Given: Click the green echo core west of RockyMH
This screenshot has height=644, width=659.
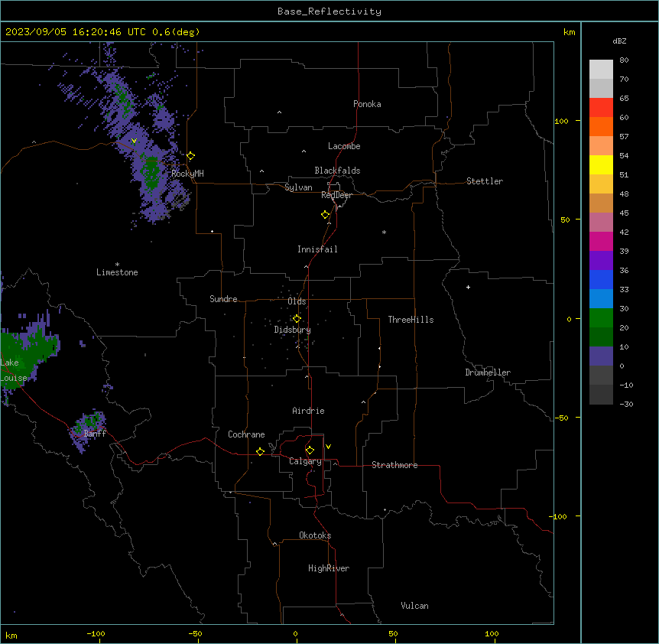Looking at the screenshot, I should tap(151, 173).
